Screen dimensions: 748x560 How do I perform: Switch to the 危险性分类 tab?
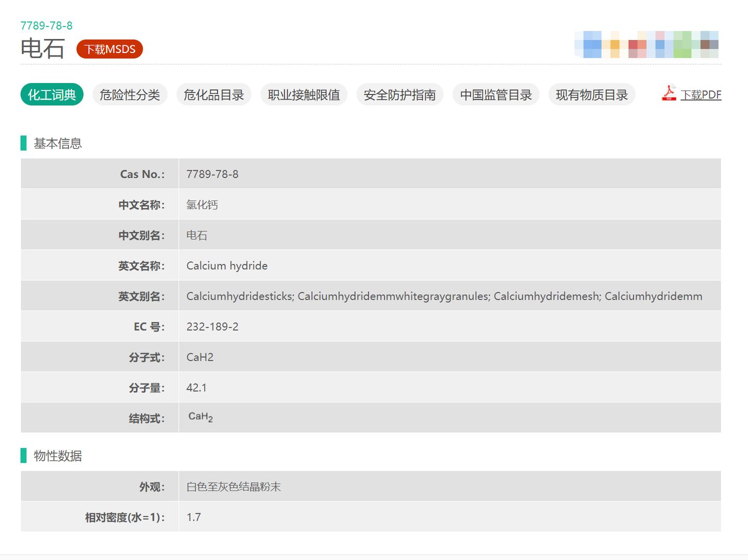pyautogui.click(x=130, y=95)
